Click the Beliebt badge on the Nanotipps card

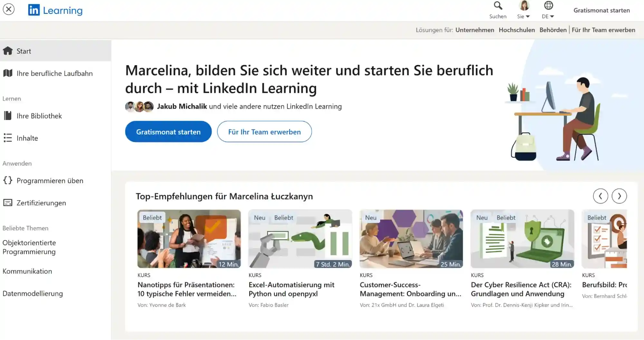click(152, 218)
